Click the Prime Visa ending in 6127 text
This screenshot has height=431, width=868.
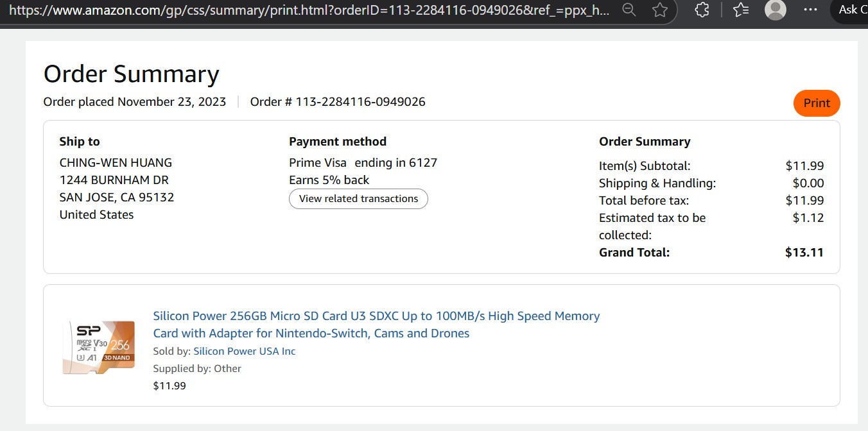(363, 163)
